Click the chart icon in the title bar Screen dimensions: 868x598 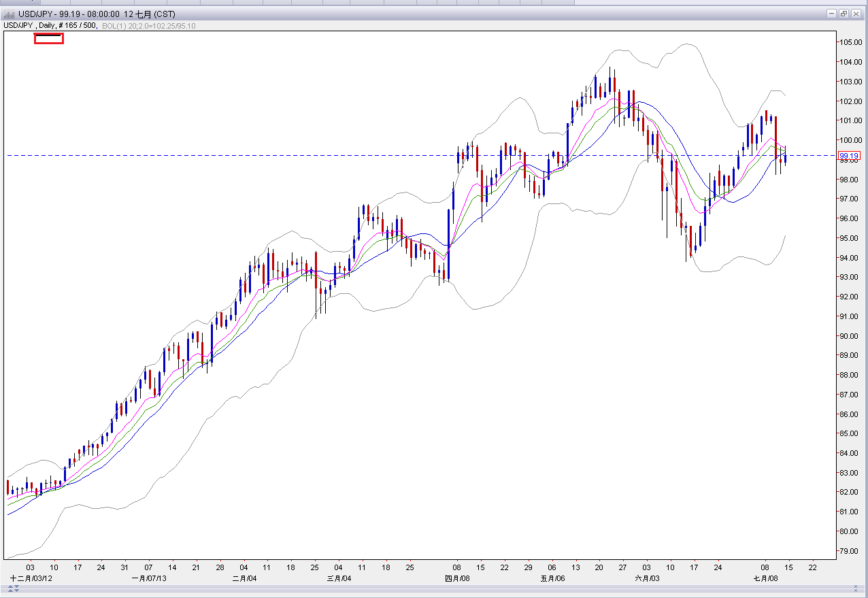[10, 14]
